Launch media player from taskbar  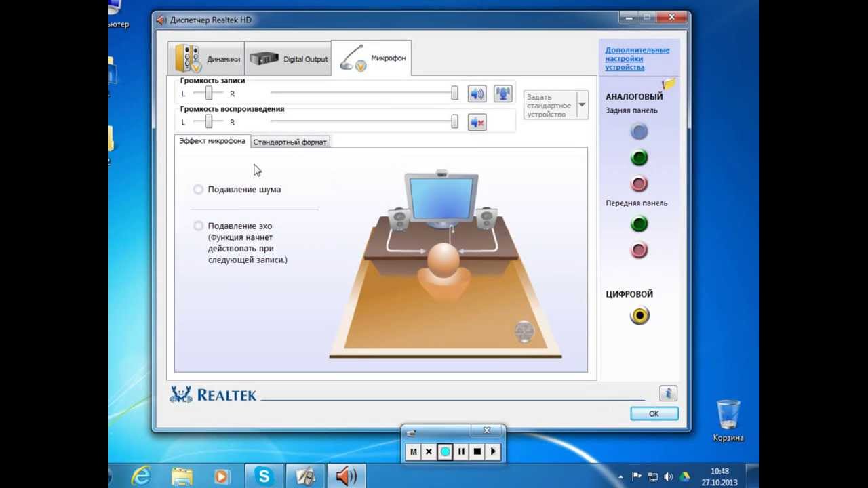tap(222, 476)
